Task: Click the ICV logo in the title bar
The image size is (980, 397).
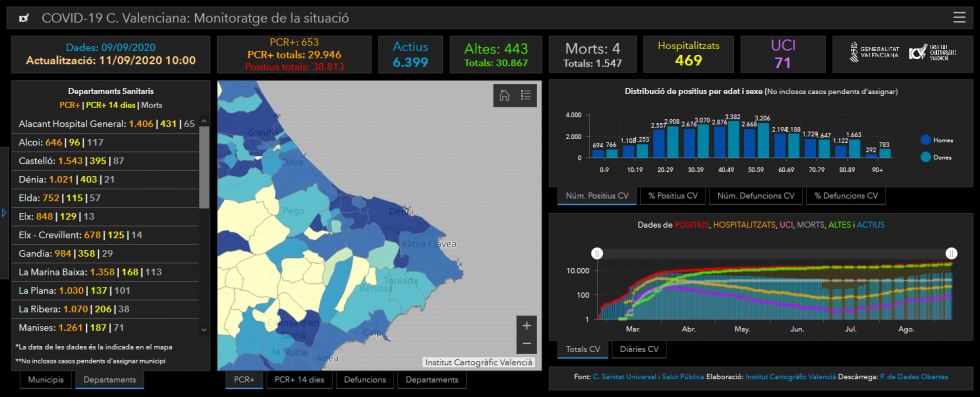Action: point(24,18)
